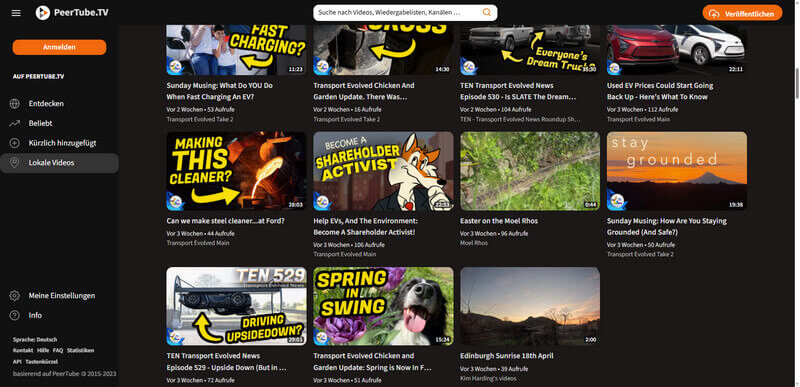Click the Anmelden login button
The height and width of the screenshot is (387, 800).
(x=59, y=47)
